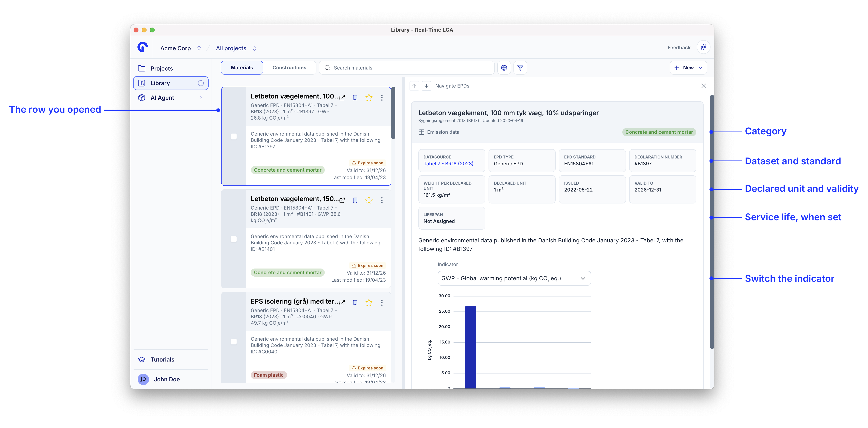Open the GWP indicator dropdown
Image resolution: width=868 pixels, height=428 pixels.
pyautogui.click(x=514, y=278)
